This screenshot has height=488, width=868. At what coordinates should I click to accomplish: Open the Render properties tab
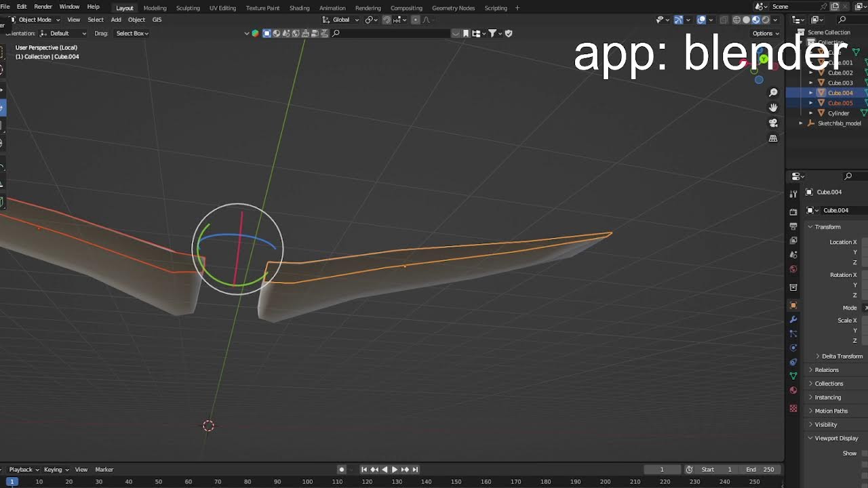point(793,212)
